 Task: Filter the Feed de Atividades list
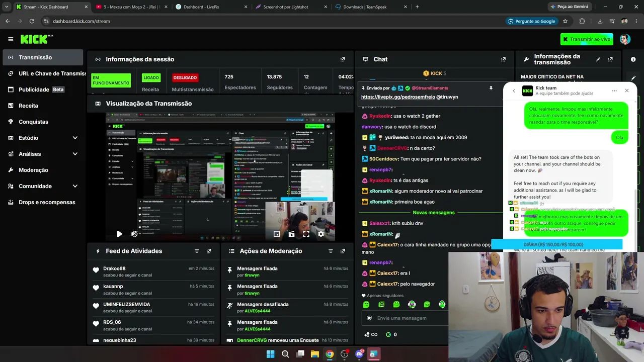point(197,251)
